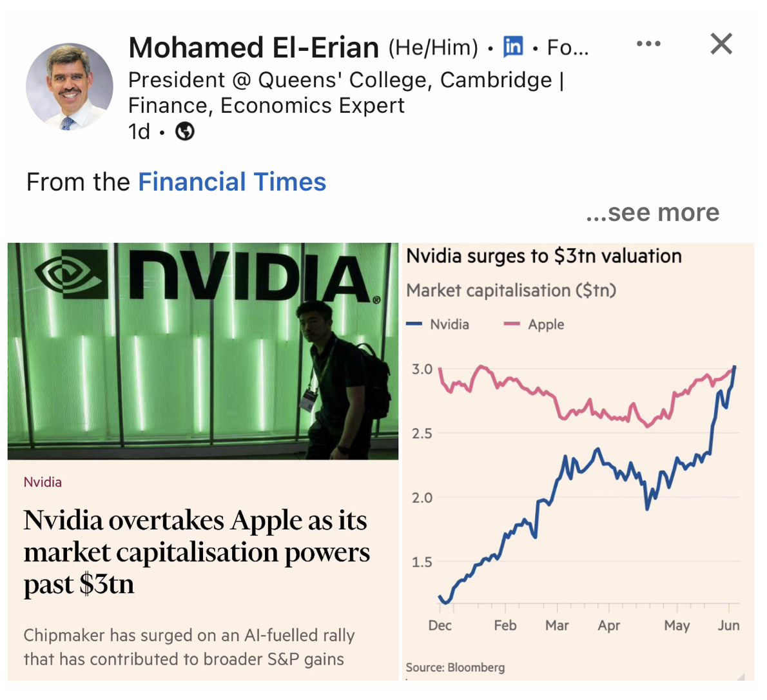This screenshot has width=767, height=700.
Task: Click the "Chipmaker has surged" article summary
Action: pyautogui.click(x=189, y=647)
